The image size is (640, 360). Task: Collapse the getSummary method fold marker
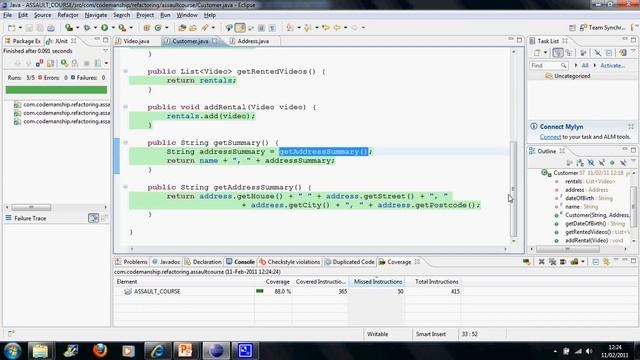(126, 142)
